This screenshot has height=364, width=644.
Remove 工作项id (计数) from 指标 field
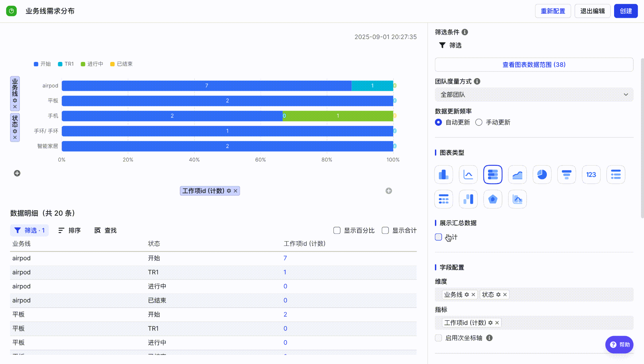(497, 323)
